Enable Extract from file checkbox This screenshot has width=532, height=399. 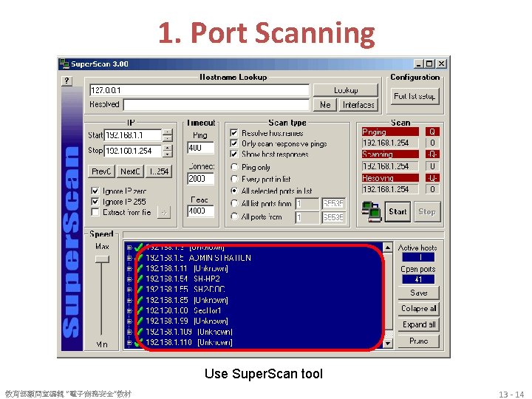coord(95,212)
